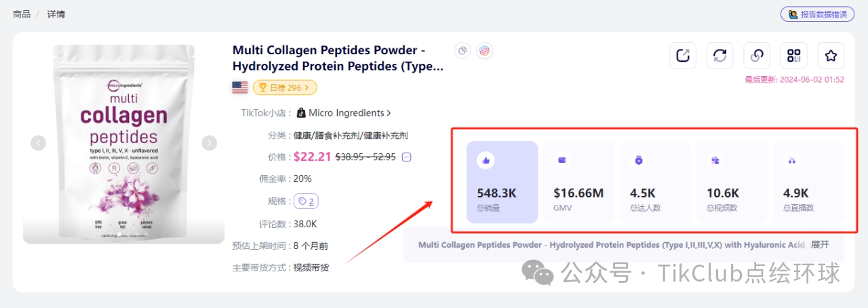Select the 总销量 548.3K stat card
Screen dimensions: 868x308
[x=502, y=182]
